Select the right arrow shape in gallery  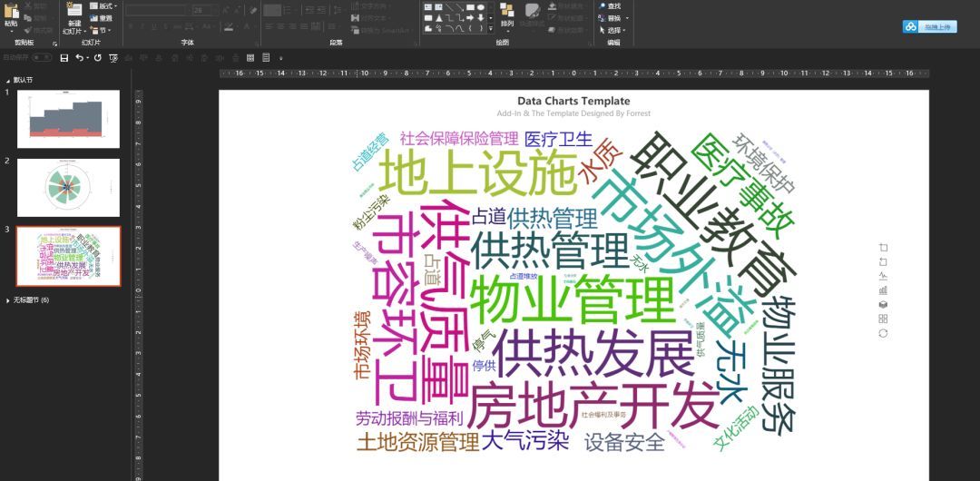point(470,17)
